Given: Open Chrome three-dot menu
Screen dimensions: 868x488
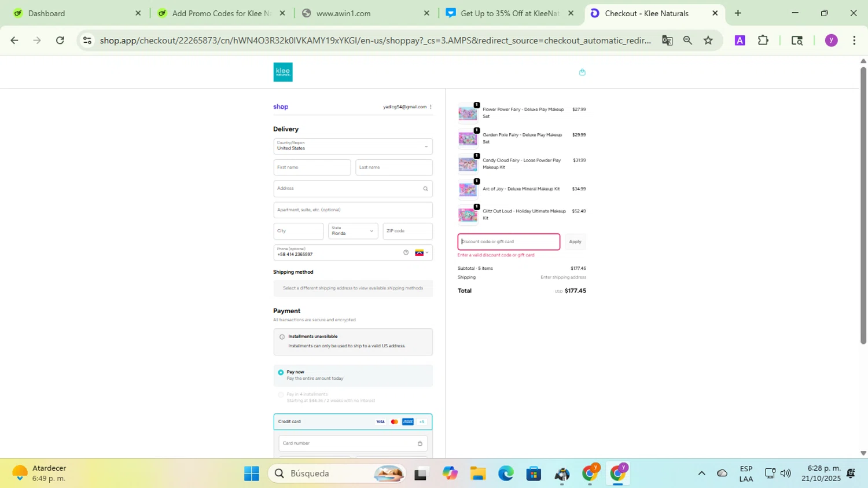Looking at the screenshot, I should pos(854,41).
